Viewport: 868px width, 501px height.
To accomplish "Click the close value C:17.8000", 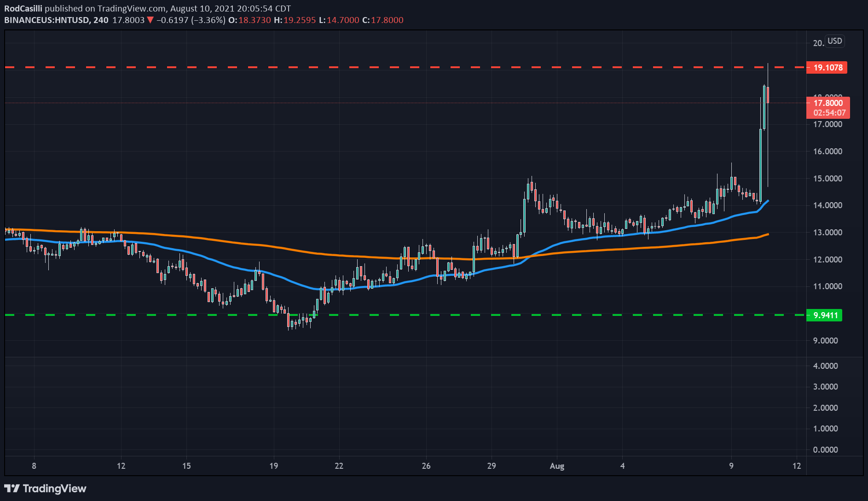I will point(382,20).
